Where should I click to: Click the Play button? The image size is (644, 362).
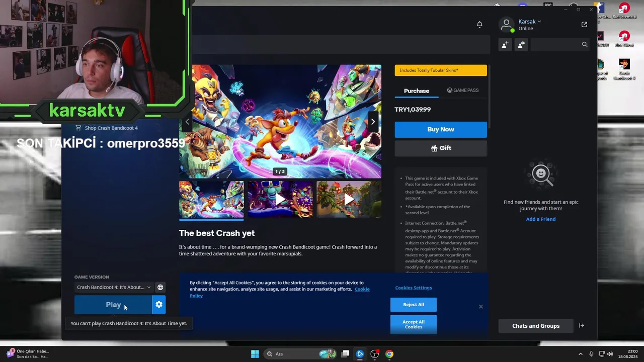click(113, 305)
